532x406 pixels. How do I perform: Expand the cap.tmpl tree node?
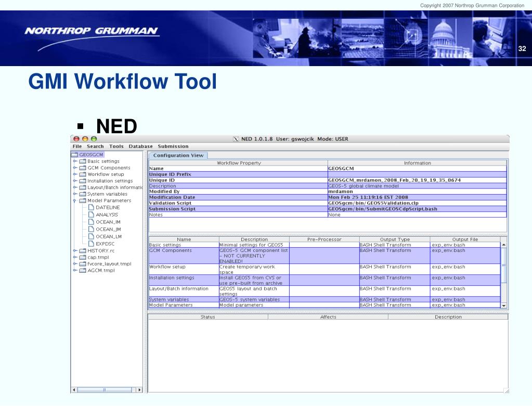(75, 257)
